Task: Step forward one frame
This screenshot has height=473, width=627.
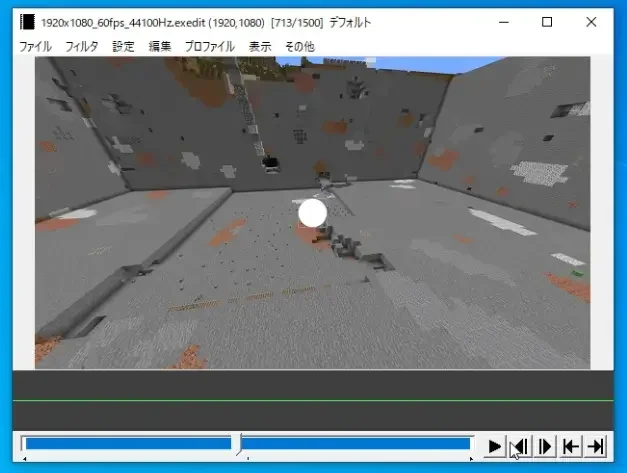Action: click(x=546, y=446)
